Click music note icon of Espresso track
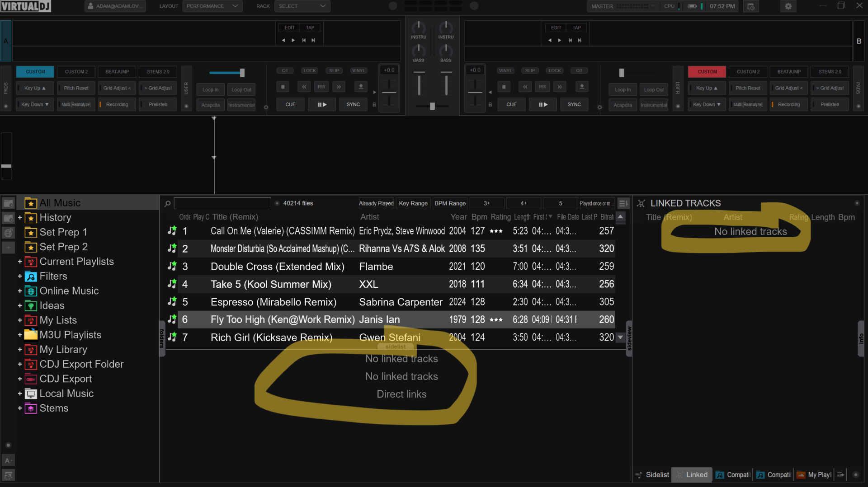The width and height of the screenshot is (868, 487). point(172,301)
